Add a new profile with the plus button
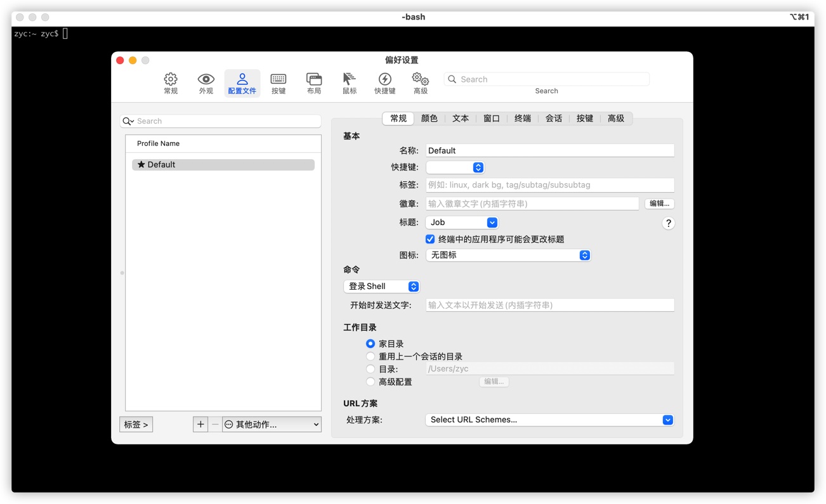826x504 pixels. tap(200, 423)
